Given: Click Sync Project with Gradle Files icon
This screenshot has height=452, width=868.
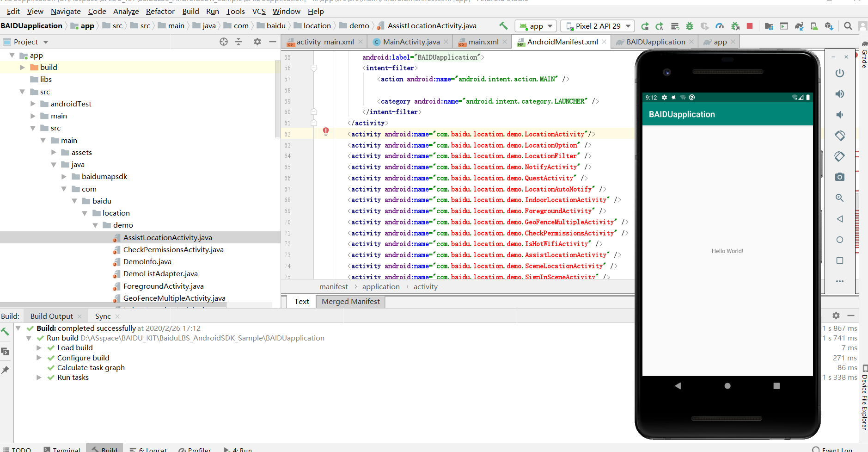Looking at the screenshot, I should point(799,26).
